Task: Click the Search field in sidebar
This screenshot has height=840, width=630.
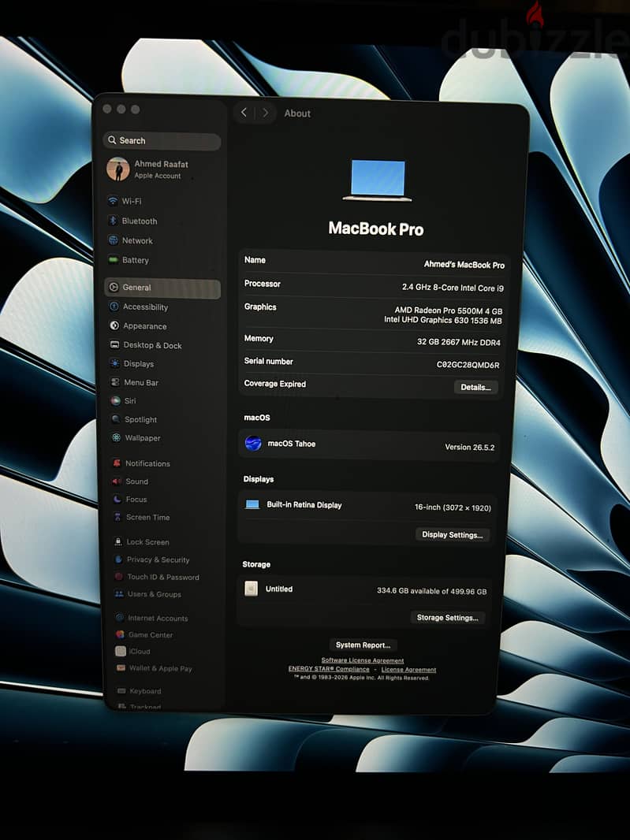Action: 162,141
